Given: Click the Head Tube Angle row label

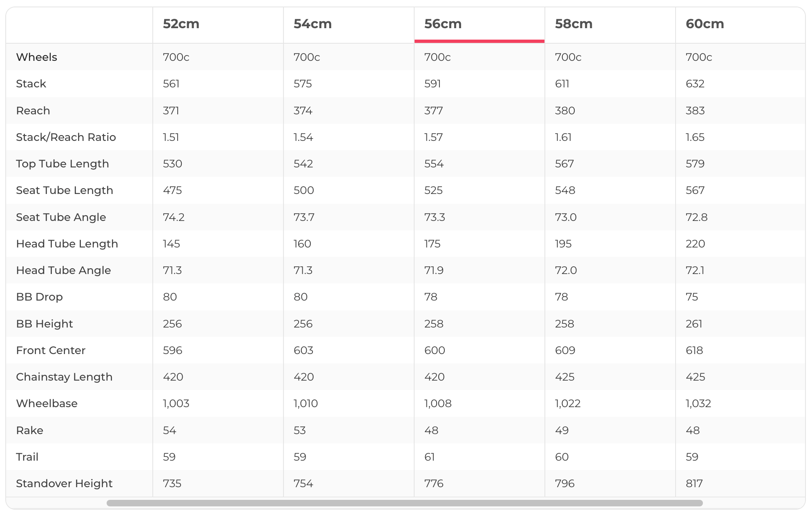Looking at the screenshot, I should pyautogui.click(x=63, y=270).
